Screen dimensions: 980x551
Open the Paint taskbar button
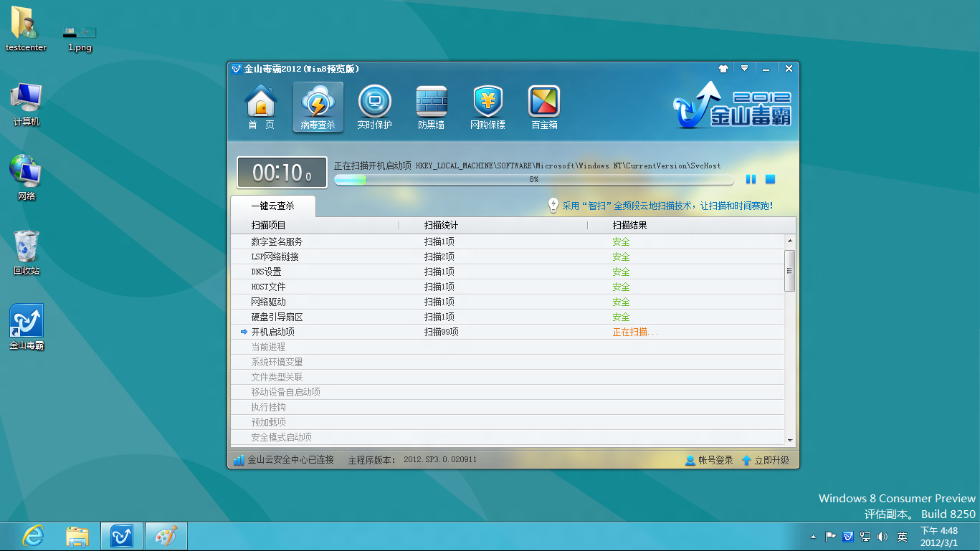click(x=166, y=536)
